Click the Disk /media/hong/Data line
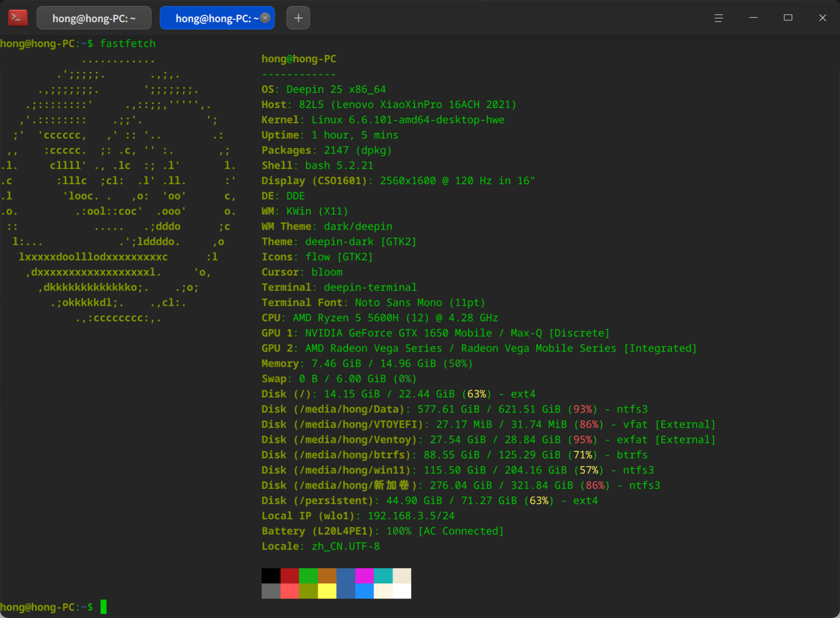 point(454,409)
